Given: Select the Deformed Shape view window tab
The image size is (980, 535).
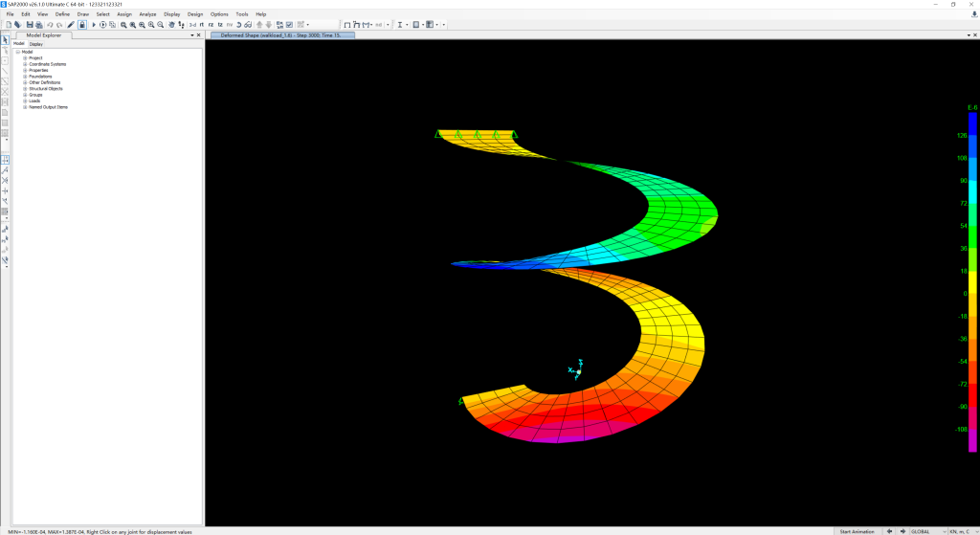Looking at the screenshot, I should [282, 34].
